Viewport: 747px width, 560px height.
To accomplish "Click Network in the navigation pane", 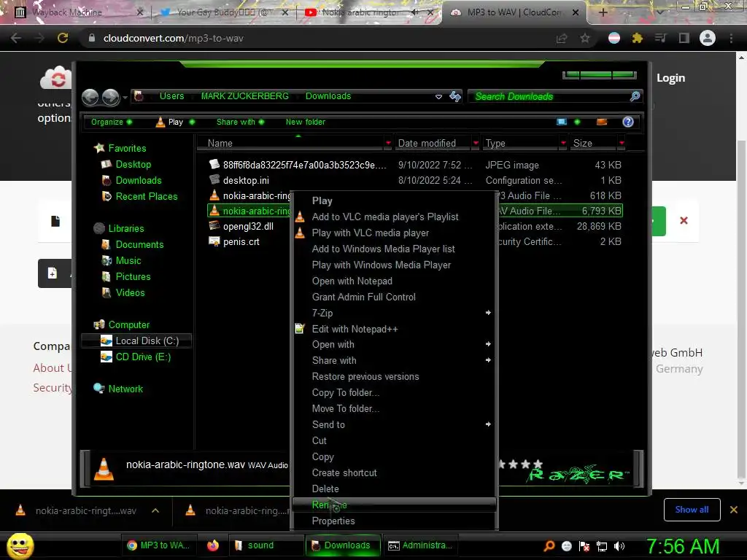I will click(119, 389).
